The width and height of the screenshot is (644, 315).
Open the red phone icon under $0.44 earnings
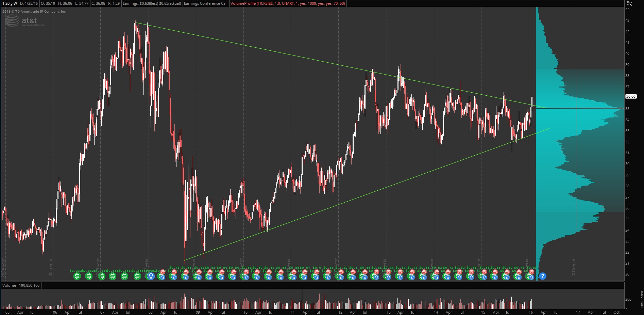388,272
